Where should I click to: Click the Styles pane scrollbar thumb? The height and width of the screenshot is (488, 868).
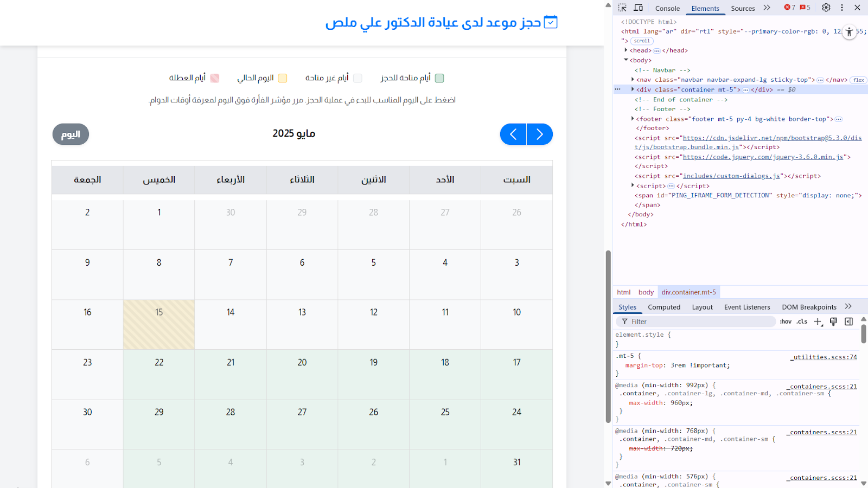[x=864, y=334]
